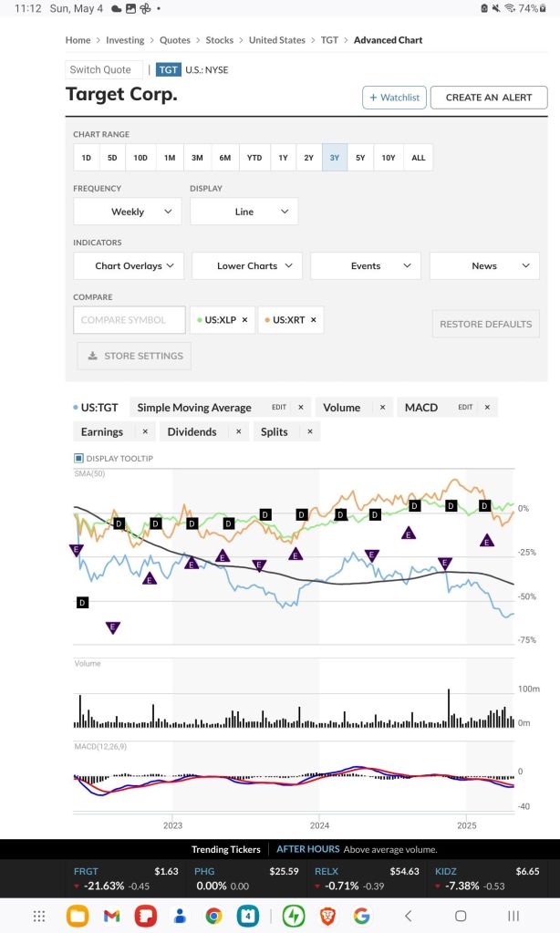This screenshot has height=933, width=560.
Task: Remove the Volume indicator chip
Action: (383, 407)
